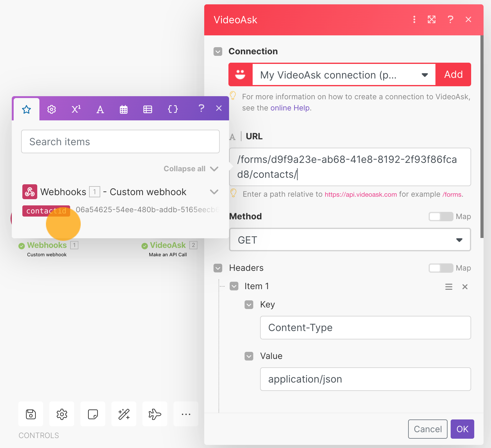Screen dimensions: 491x448
Task: Open the notes icon in controls
Action: (93, 414)
